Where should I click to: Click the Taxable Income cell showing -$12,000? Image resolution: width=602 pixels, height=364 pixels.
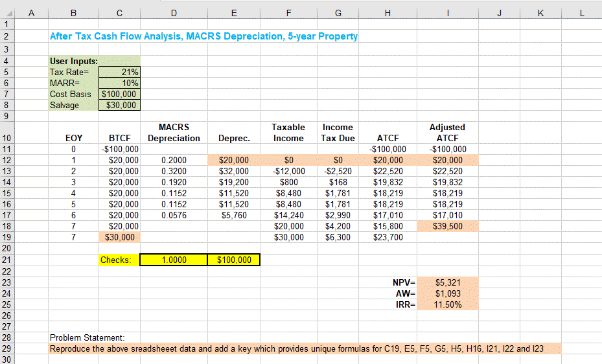(x=288, y=171)
